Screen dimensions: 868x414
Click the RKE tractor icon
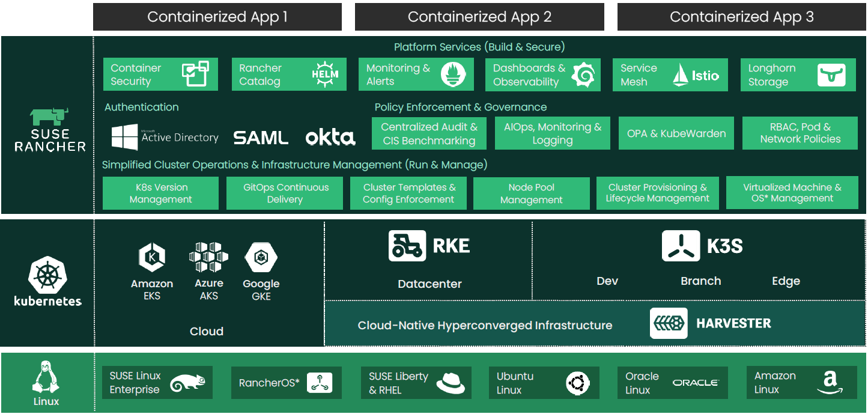click(407, 246)
